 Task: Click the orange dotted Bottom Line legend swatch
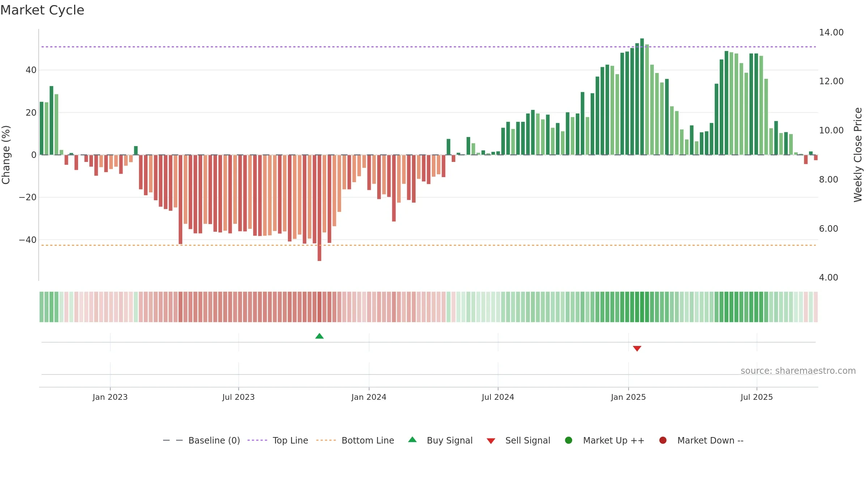[x=326, y=440]
